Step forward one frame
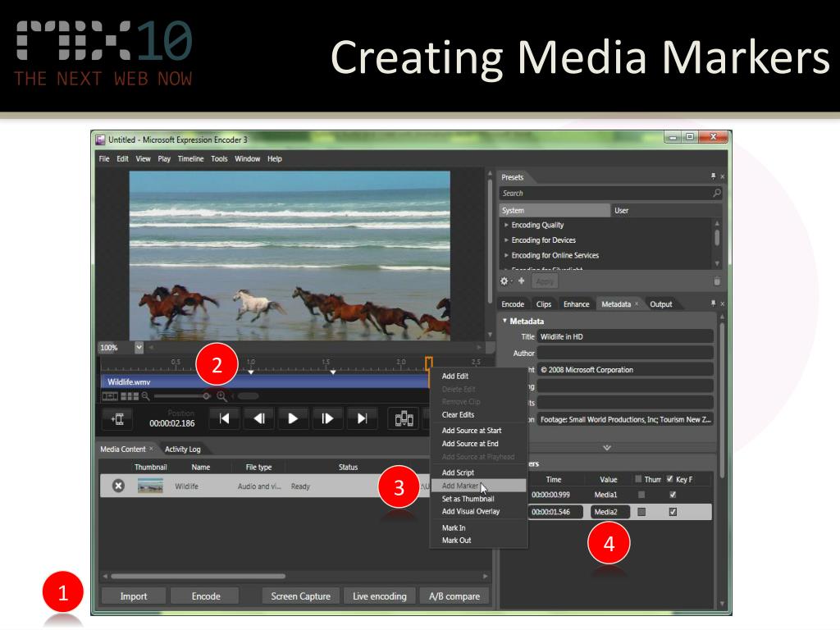Viewport: 840px width, 630px height. pos(327,418)
